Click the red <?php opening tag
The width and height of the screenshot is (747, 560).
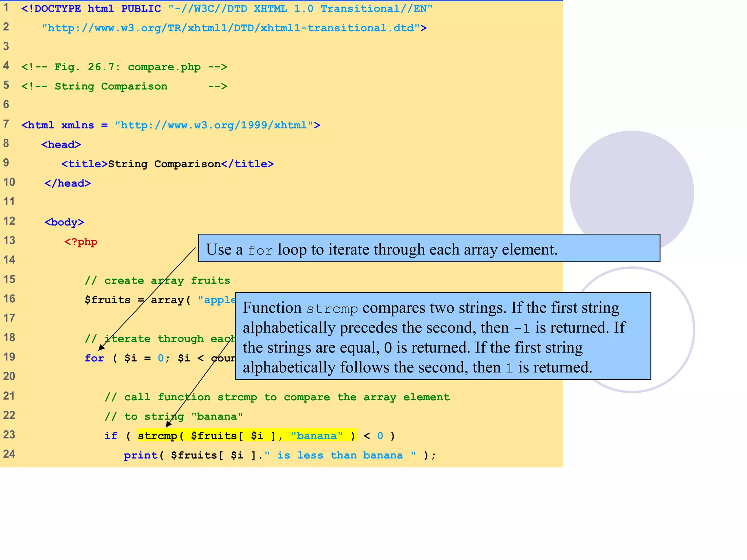81,242
